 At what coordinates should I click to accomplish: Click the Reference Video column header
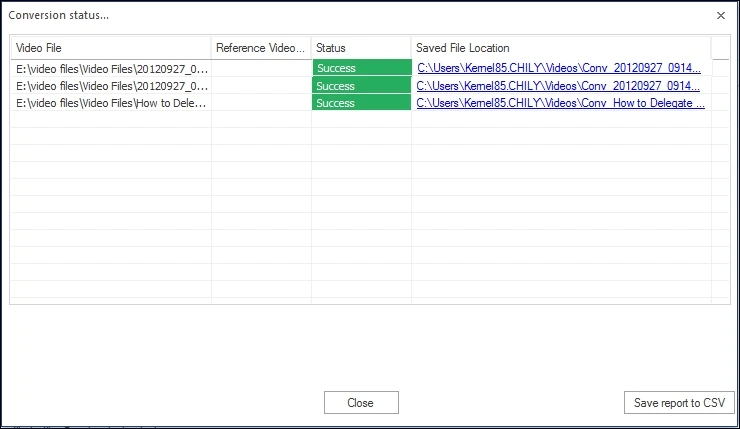pyautogui.click(x=260, y=48)
